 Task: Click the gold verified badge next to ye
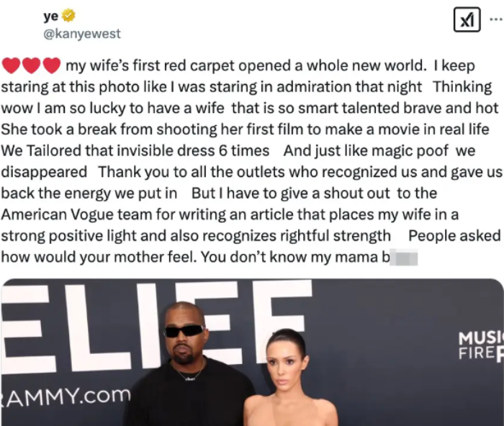[68, 15]
